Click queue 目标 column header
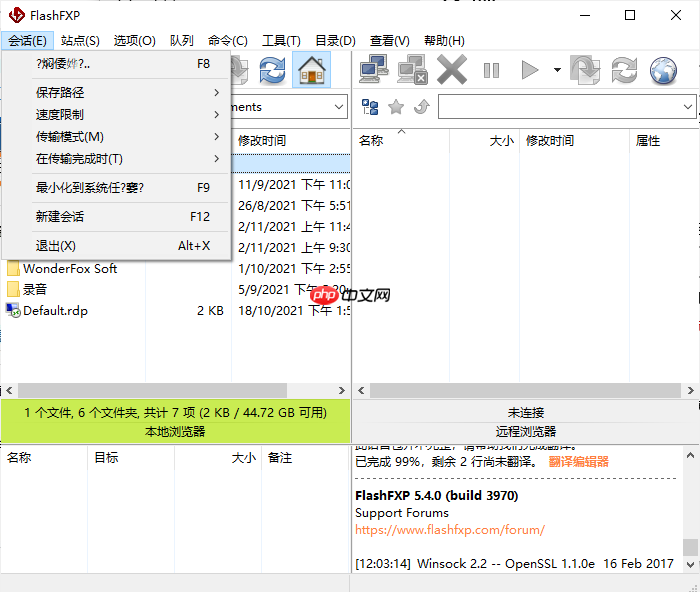The image size is (700, 592). tap(131, 458)
